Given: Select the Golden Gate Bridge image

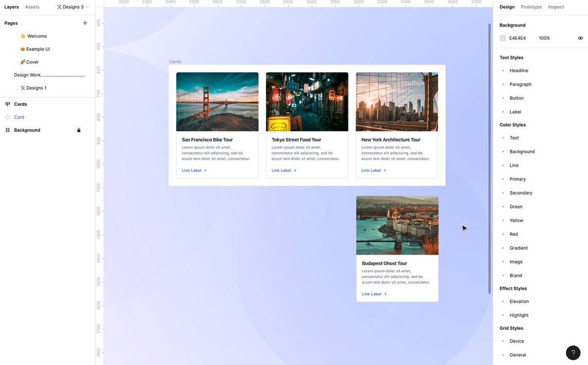Looking at the screenshot, I should (x=218, y=102).
